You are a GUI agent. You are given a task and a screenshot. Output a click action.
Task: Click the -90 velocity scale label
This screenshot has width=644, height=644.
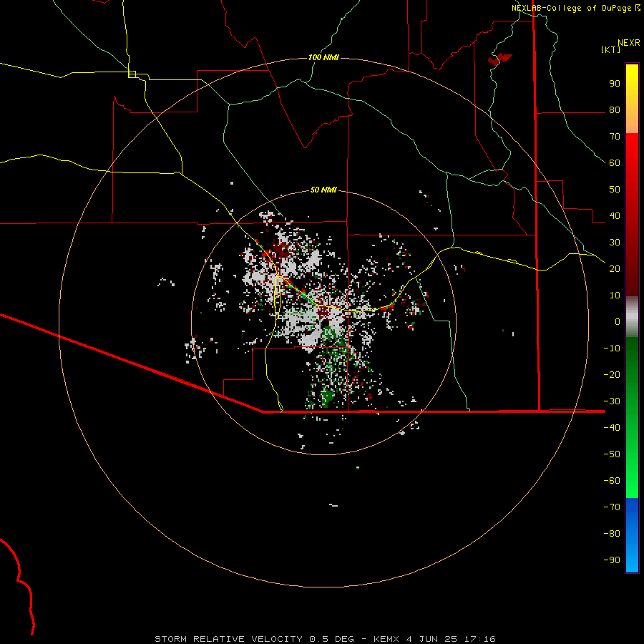coord(612,560)
